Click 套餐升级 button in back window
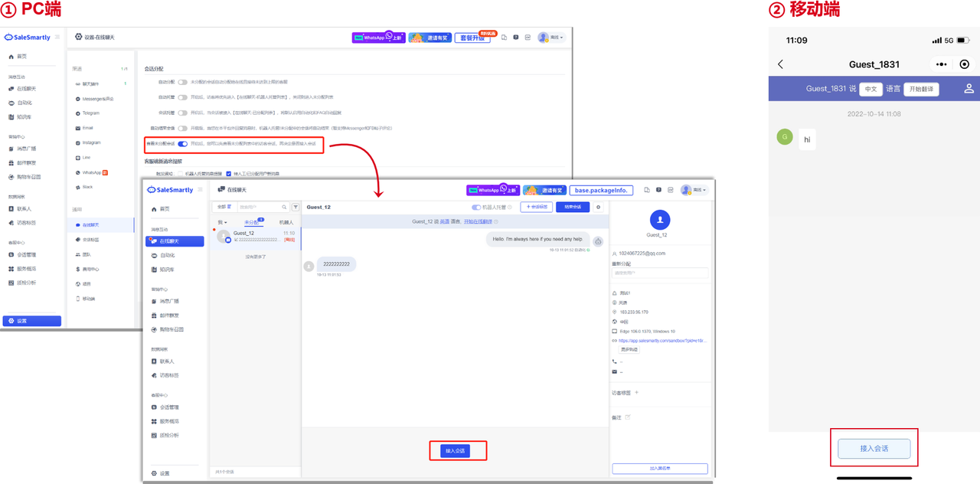 tap(472, 37)
